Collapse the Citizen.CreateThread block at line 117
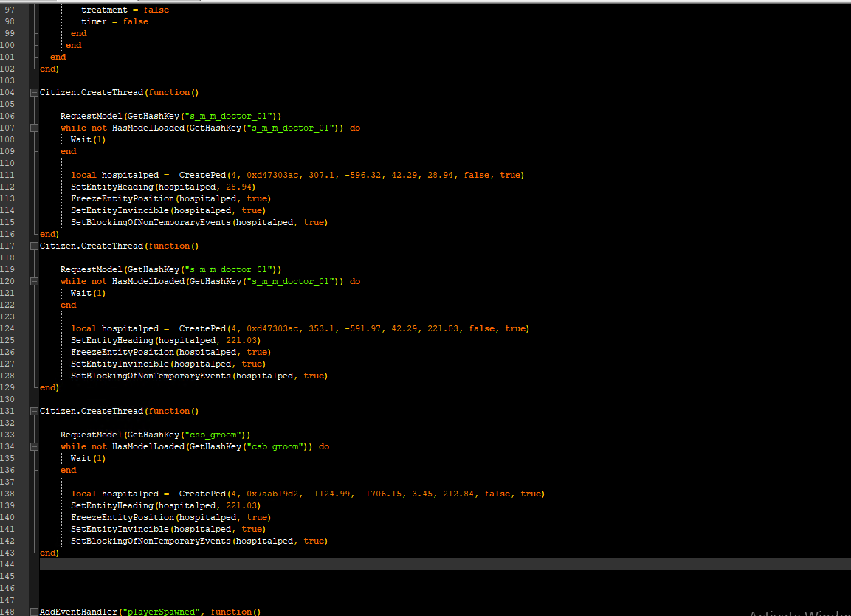The width and height of the screenshot is (851, 616). 34,246
